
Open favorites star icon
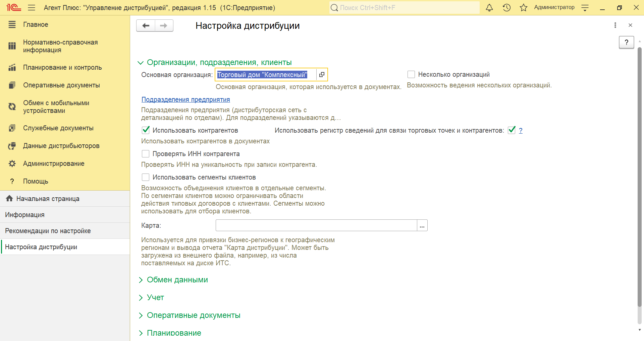point(524,7)
